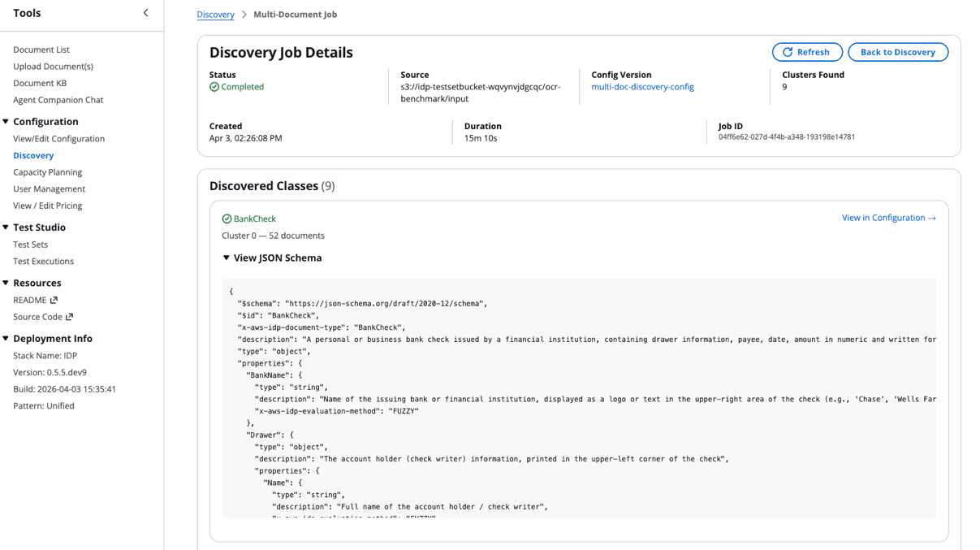Open Test Executions
This screenshot has width=980, height=550.
[x=43, y=262]
